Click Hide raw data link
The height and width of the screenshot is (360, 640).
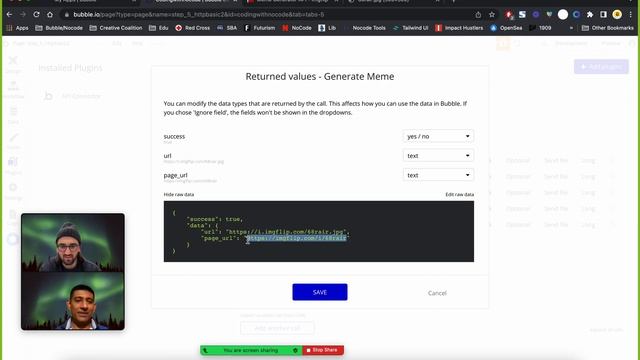(179, 194)
